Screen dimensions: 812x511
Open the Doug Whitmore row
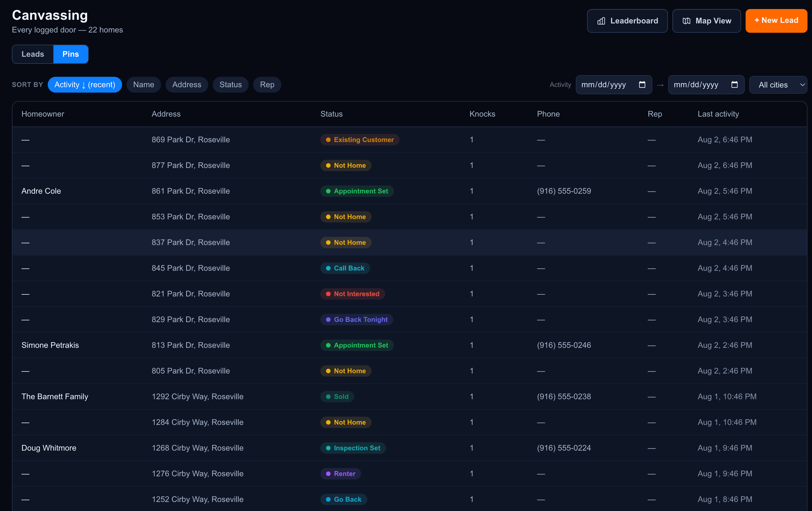tap(409, 448)
